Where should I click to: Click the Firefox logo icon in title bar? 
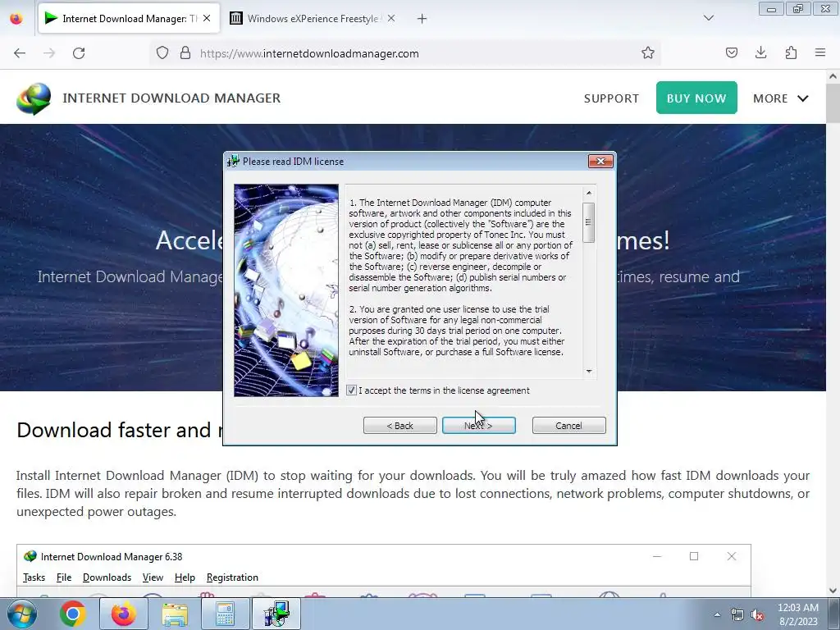click(16, 19)
